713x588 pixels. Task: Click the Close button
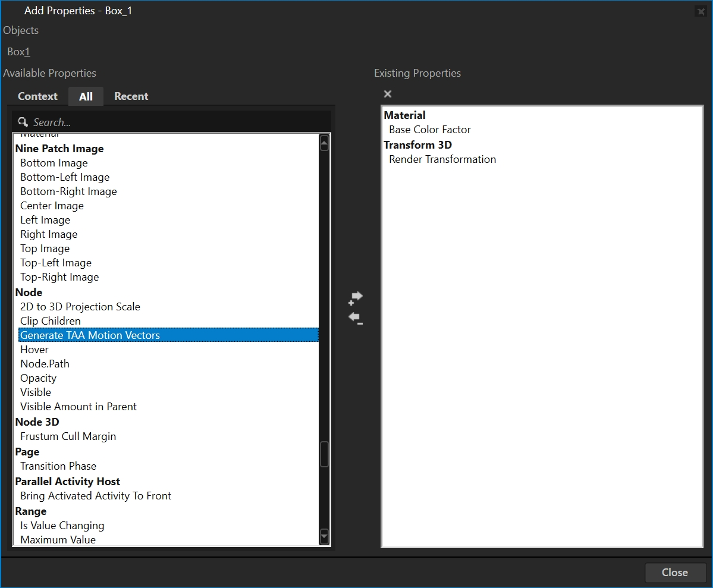click(x=675, y=573)
